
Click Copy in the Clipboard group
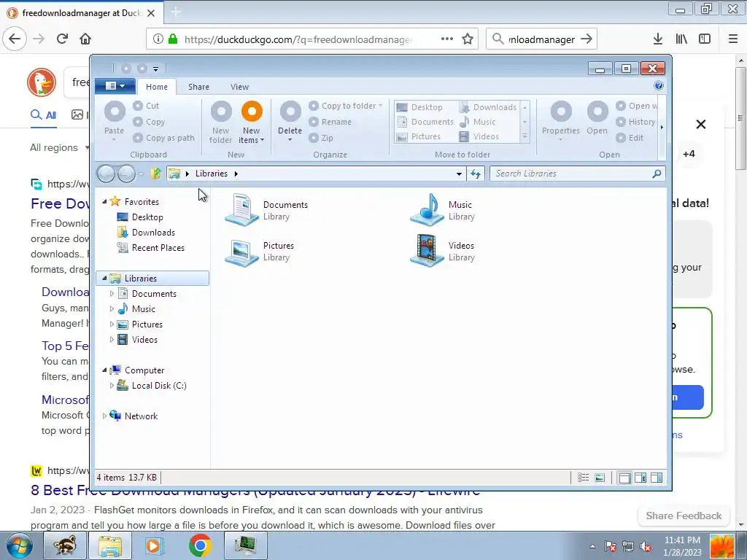pos(149,122)
